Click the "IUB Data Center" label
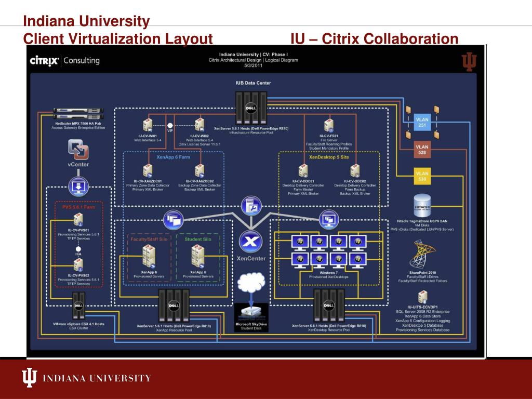This screenshot has width=532, height=399. click(x=253, y=83)
